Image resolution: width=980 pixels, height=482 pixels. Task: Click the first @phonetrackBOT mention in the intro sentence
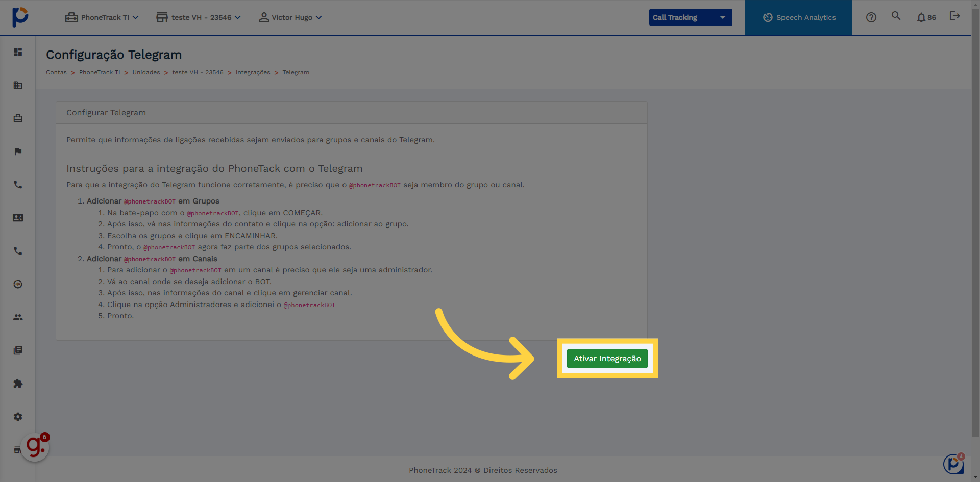[375, 185]
